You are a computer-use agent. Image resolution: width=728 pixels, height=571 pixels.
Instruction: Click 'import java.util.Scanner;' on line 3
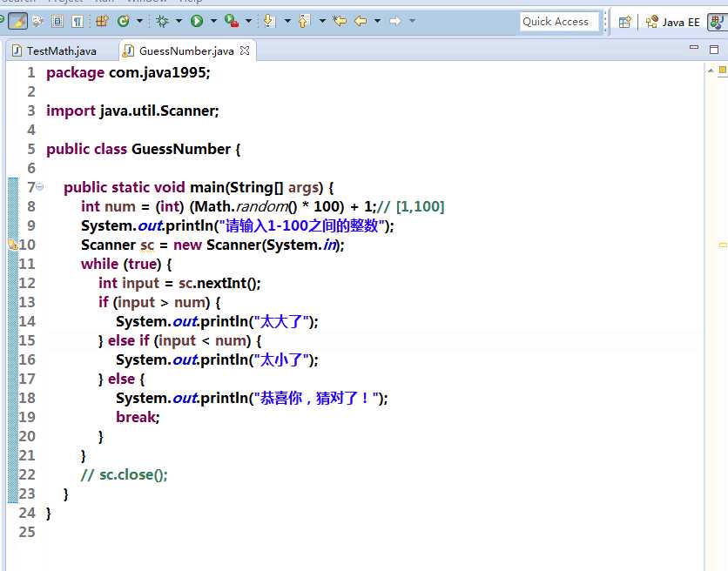(132, 111)
